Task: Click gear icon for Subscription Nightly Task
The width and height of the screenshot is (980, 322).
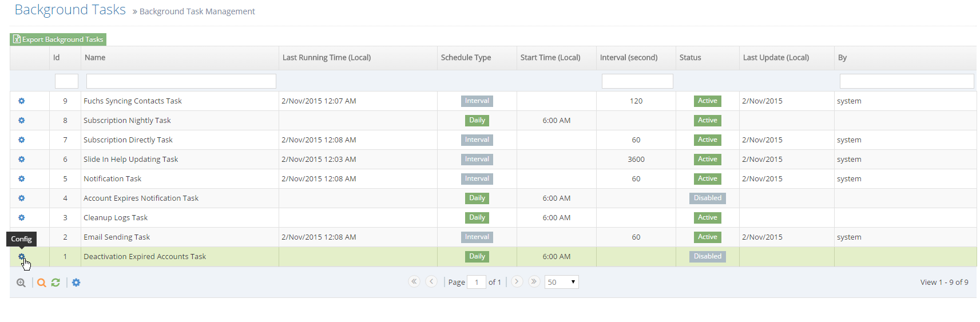Action: click(x=21, y=121)
